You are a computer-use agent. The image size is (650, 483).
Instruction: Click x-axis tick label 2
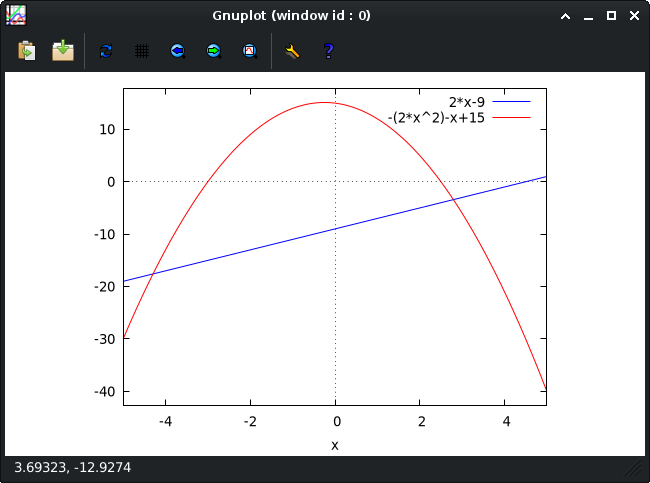coord(422,422)
